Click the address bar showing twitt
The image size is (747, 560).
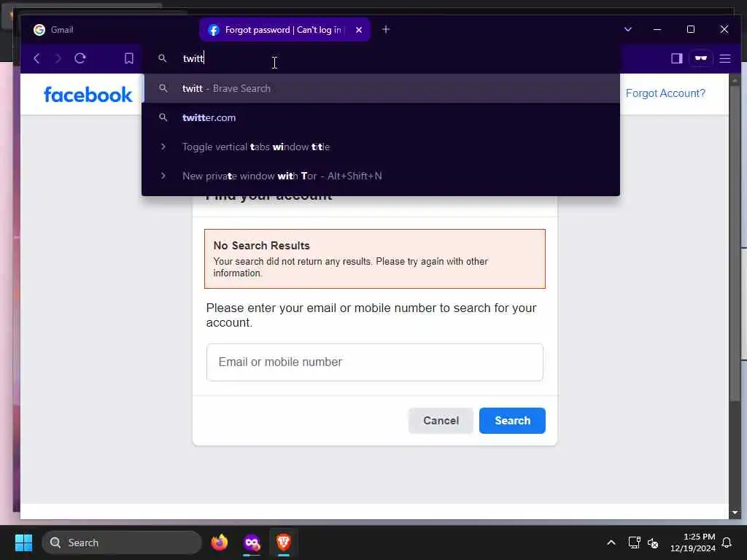(x=381, y=58)
